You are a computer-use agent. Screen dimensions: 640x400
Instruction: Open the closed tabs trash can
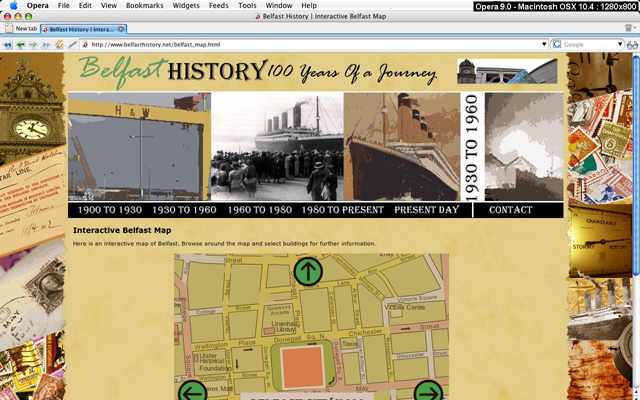tap(629, 28)
